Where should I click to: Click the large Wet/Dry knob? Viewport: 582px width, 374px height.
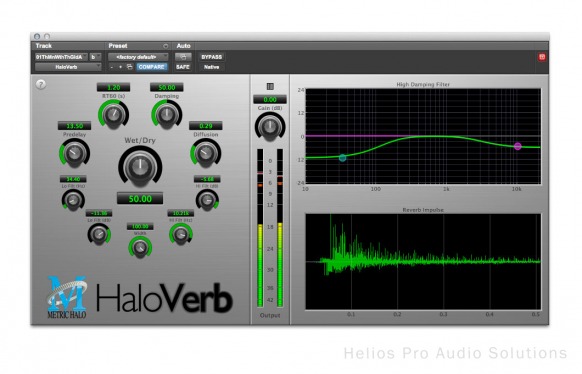tap(140, 167)
